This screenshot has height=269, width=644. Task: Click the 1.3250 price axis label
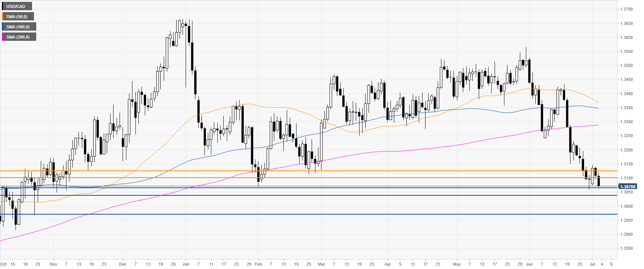click(627, 136)
